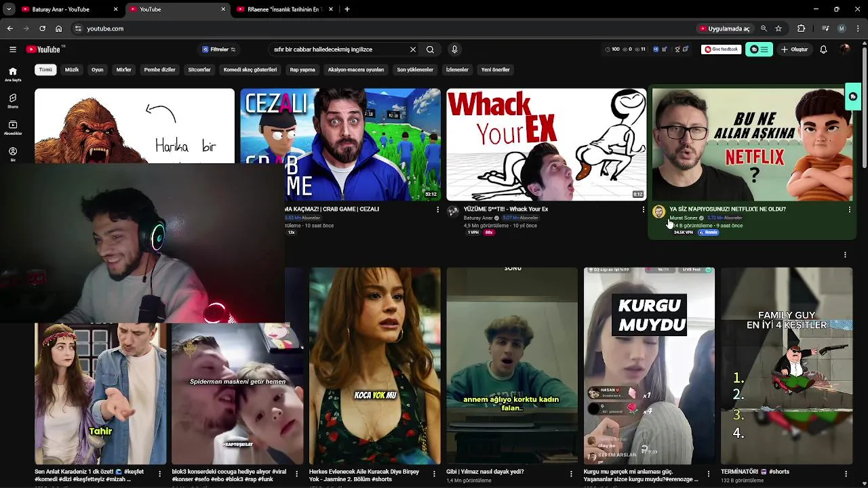Open the YA SİZ N'APIYOSUNUZ Netflix video title

728,209
